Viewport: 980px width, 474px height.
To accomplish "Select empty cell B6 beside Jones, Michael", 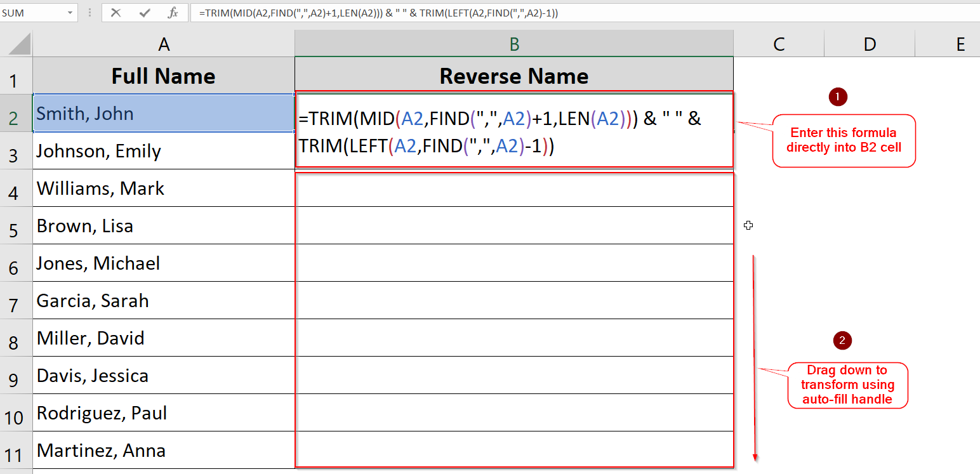I will (514, 263).
